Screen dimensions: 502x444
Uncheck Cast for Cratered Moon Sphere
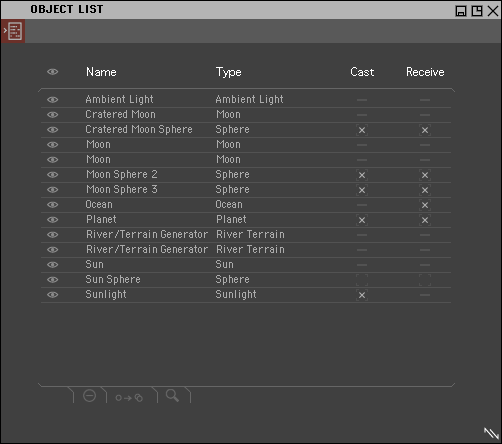[362, 130]
